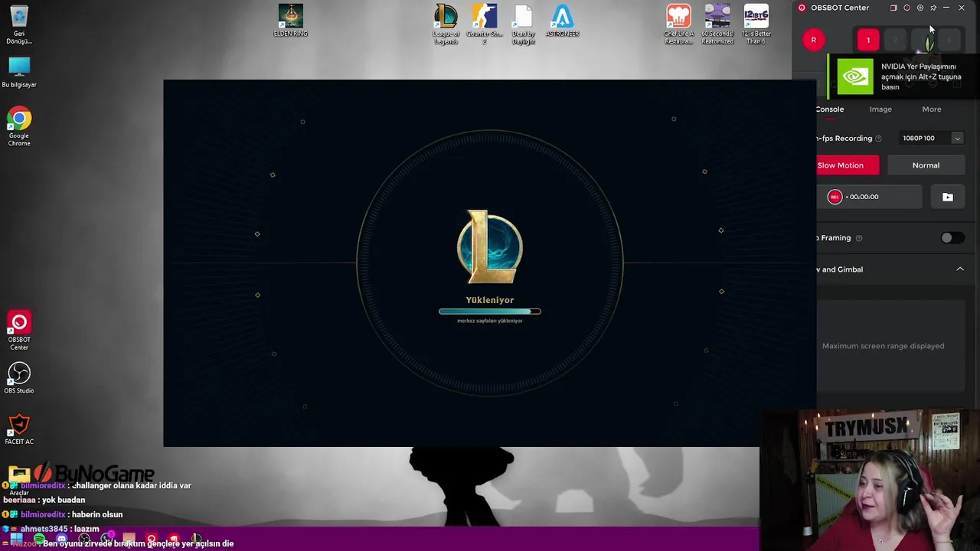The image size is (980, 551).
Task: Select preset position 4 in OBSBOT
Action: click(949, 40)
